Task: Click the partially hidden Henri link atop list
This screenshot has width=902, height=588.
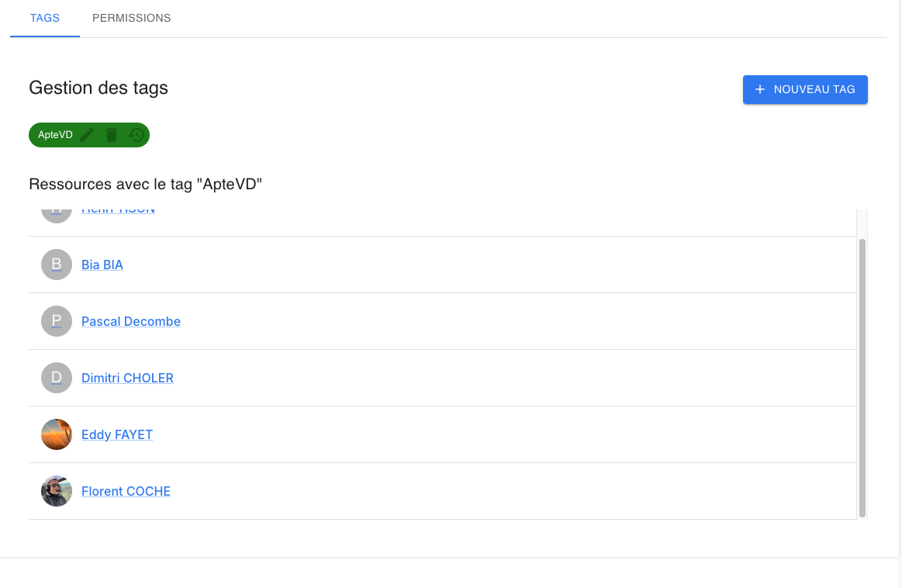Action: click(118, 212)
